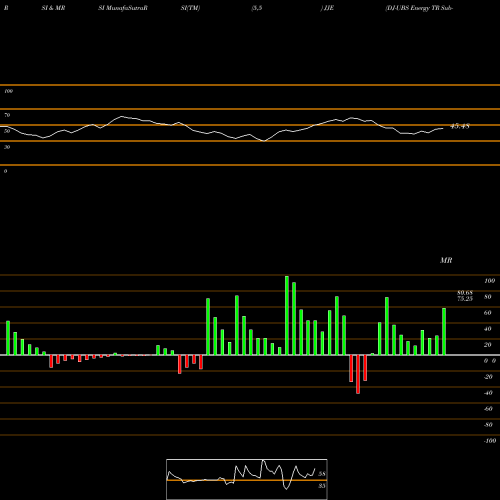This screenshot has height=500, width=500.
Task: Click the value 33 below mini chart
Action: click(x=322, y=486)
